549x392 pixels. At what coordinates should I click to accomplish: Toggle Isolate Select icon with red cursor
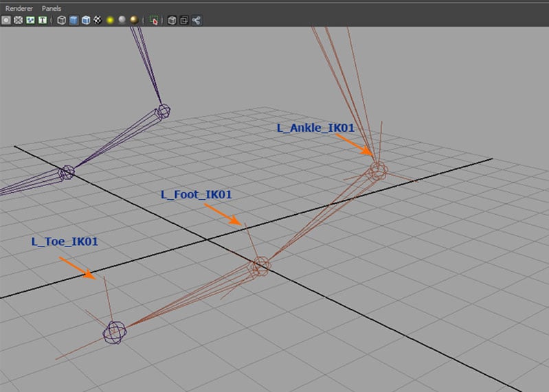pos(153,21)
